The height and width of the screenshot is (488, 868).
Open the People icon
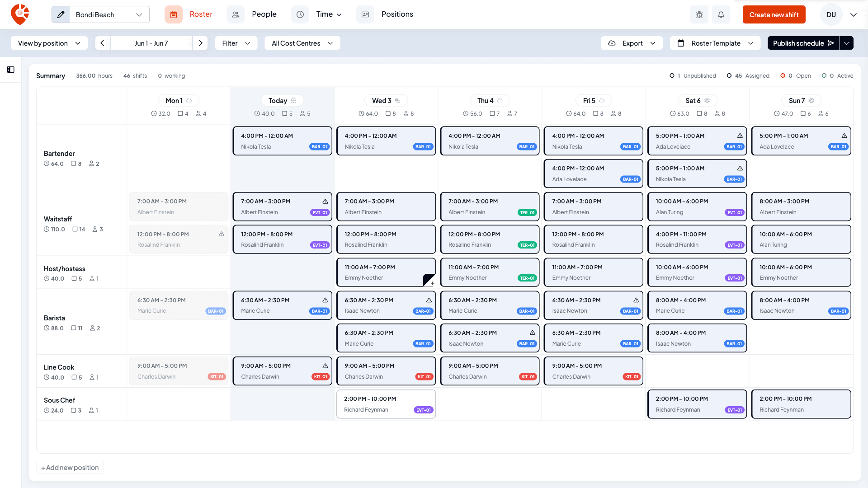[236, 14]
